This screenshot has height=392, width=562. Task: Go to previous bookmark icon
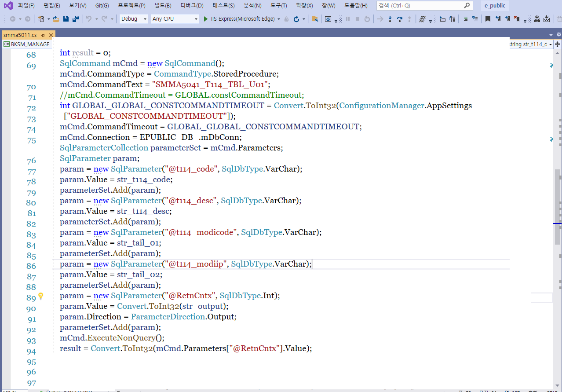point(498,19)
